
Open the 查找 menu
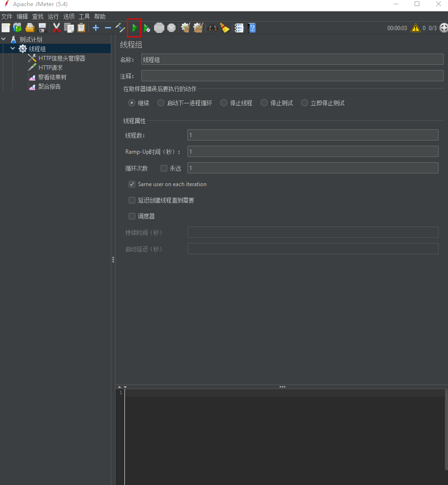point(38,16)
